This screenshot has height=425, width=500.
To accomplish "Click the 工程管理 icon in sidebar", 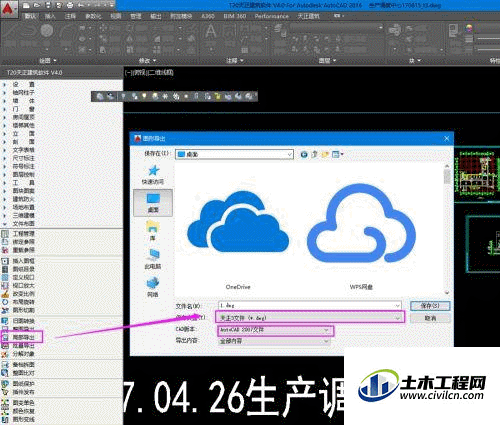I will click(x=5, y=233).
